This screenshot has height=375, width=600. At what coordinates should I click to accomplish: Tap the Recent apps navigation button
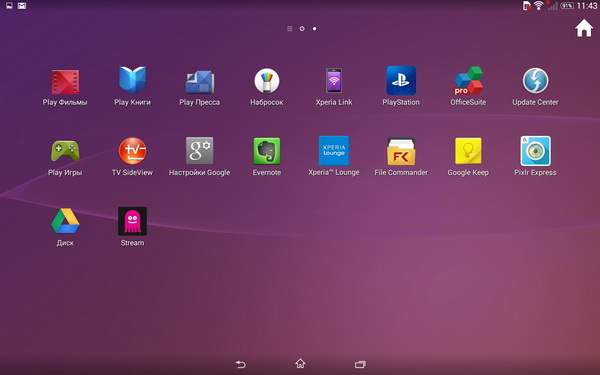click(x=360, y=364)
